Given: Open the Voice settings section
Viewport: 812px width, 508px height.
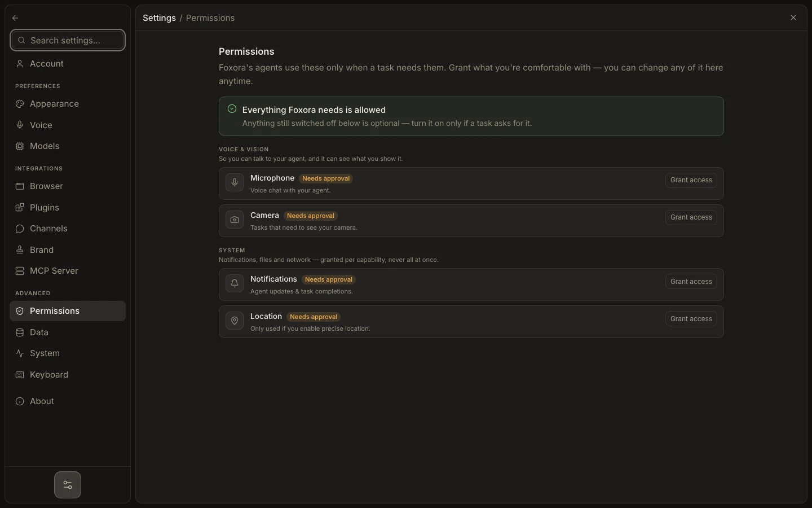Looking at the screenshot, I should pos(68,125).
